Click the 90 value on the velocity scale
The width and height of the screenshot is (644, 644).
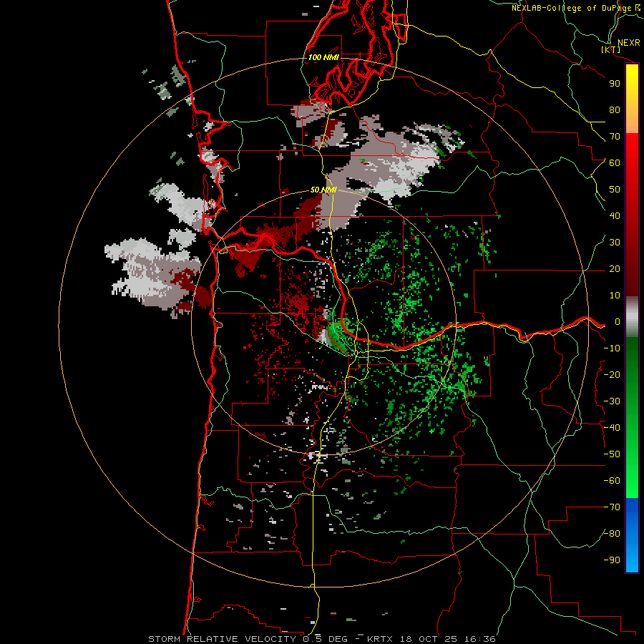coord(615,84)
